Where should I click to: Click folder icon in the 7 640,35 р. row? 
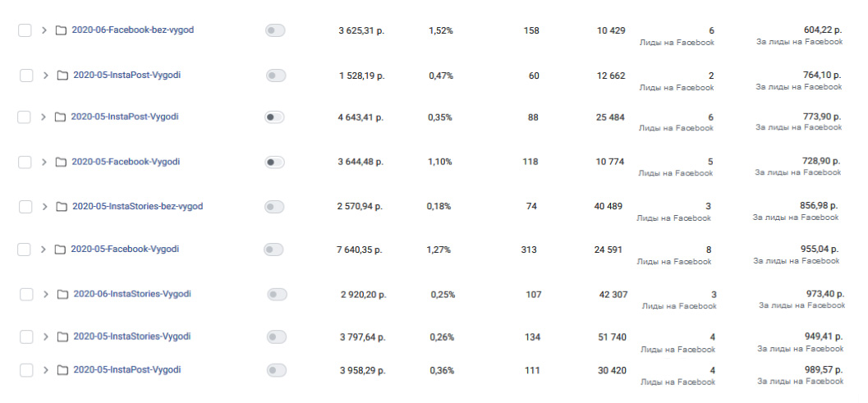point(60,250)
